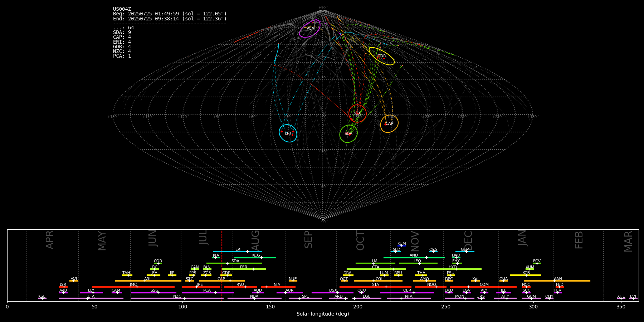Click the KCG shower bar in timeline
Viewport: 644px width, 322px height.
coord(255,258)
